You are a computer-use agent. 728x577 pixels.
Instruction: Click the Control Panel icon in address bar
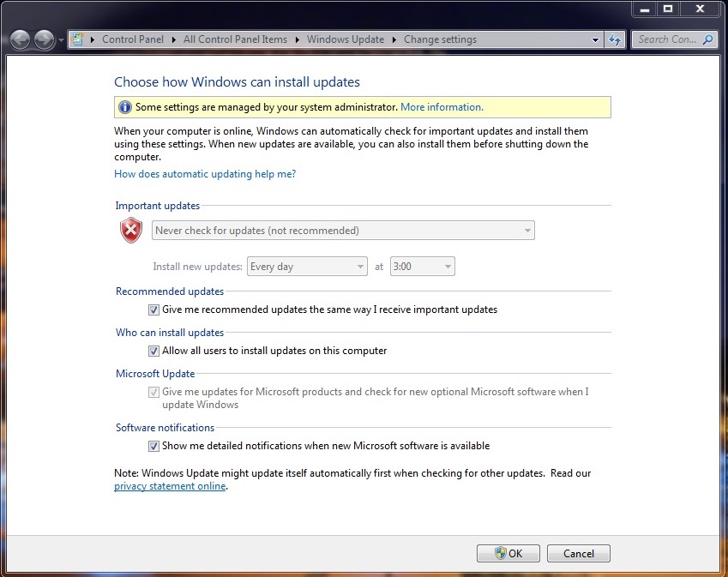coord(77,39)
